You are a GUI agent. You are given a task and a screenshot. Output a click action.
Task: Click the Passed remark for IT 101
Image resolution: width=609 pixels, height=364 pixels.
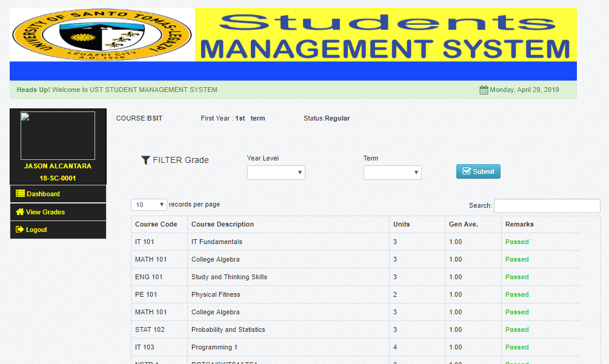pyautogui.click(x=517, y=242)
